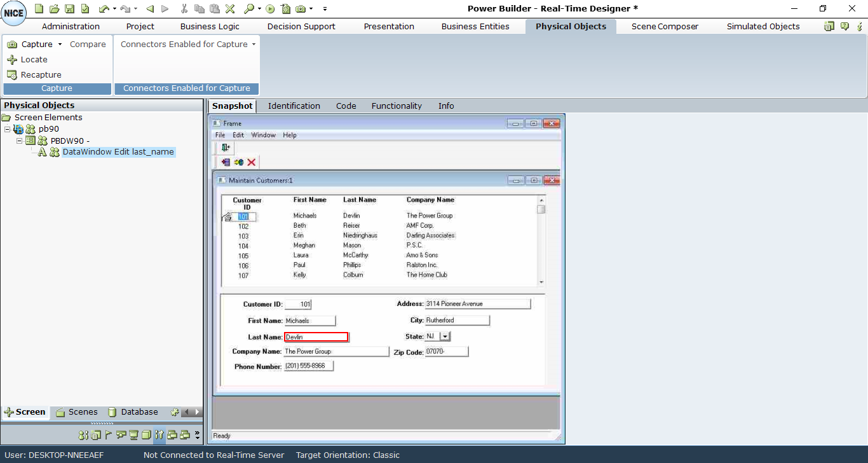Click the Compare button
This screenshot has height=463, width=868.
(x=88, y=45)
